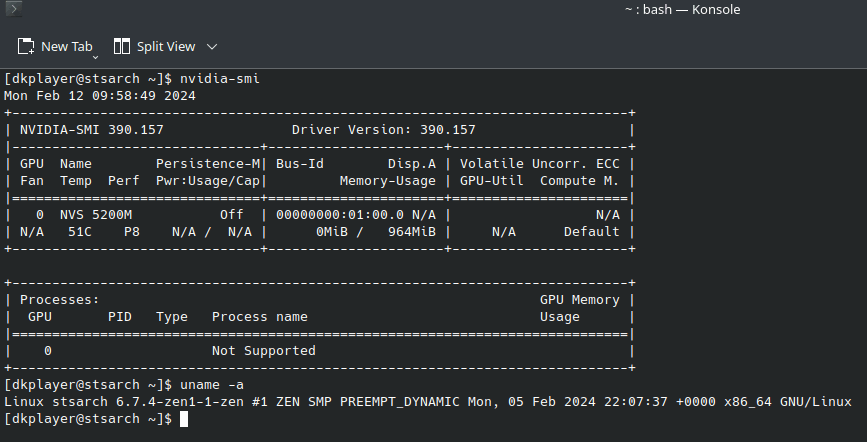Click the temperature value '51C'
867x442 pixels.
(80, 232)
